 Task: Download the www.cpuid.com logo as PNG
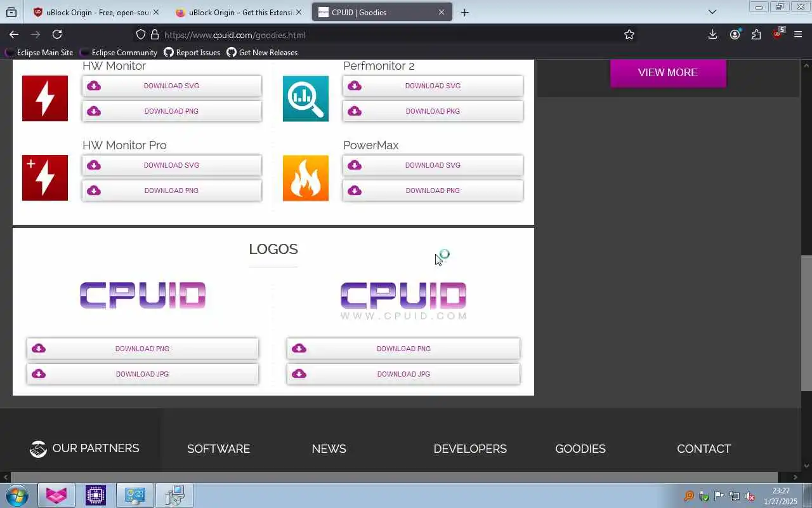point(403,349)
